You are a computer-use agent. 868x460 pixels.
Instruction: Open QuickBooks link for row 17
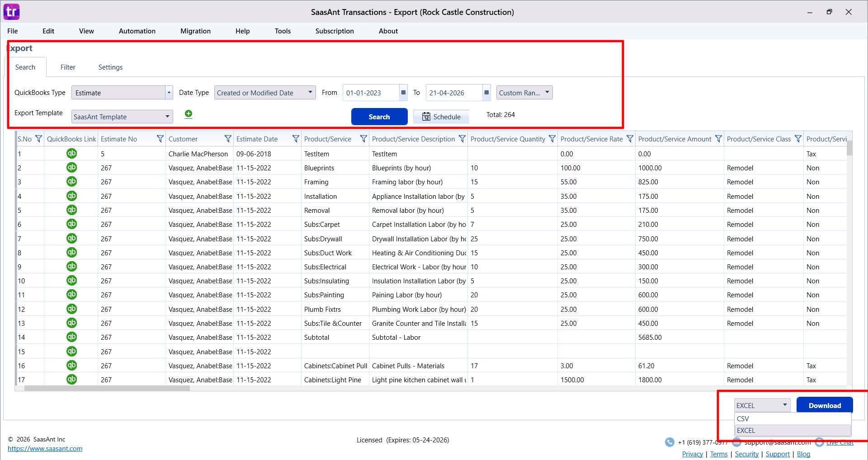point(71,380)
